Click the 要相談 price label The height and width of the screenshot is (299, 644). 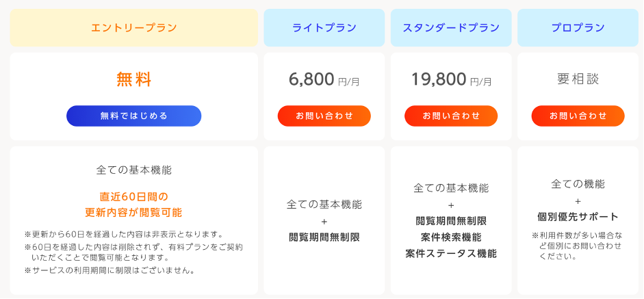coord(578,79)
